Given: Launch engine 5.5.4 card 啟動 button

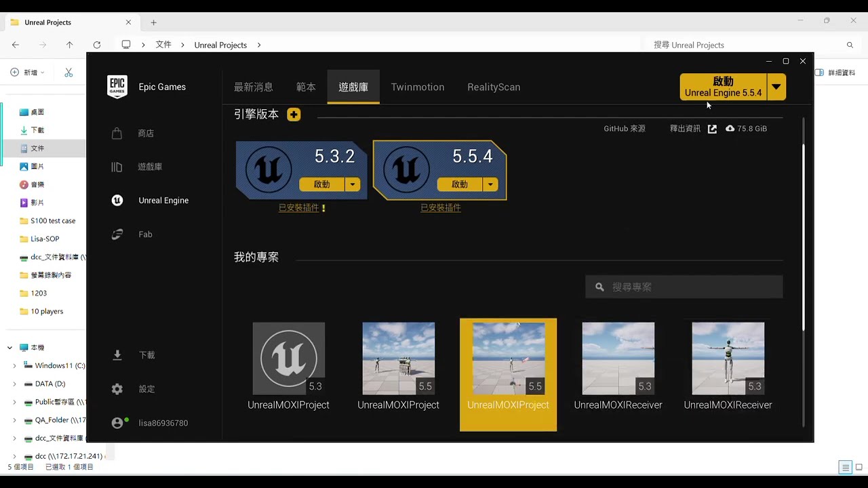Looking at the screenshot, I should click(x=460, y=184).
